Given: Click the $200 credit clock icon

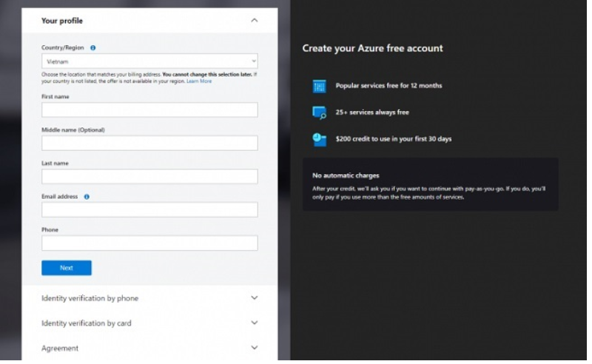Looking at the screenshot, I should pyautogui.click(x=319, y=140).
